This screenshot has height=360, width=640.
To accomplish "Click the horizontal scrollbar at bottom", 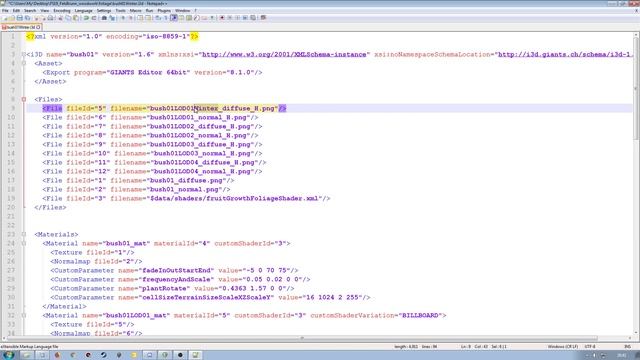I will [x=302, y=338].
